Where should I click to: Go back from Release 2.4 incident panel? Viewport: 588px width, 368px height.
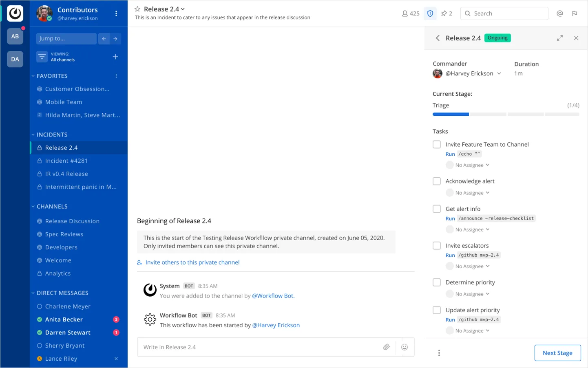click(x=438, y=38)
